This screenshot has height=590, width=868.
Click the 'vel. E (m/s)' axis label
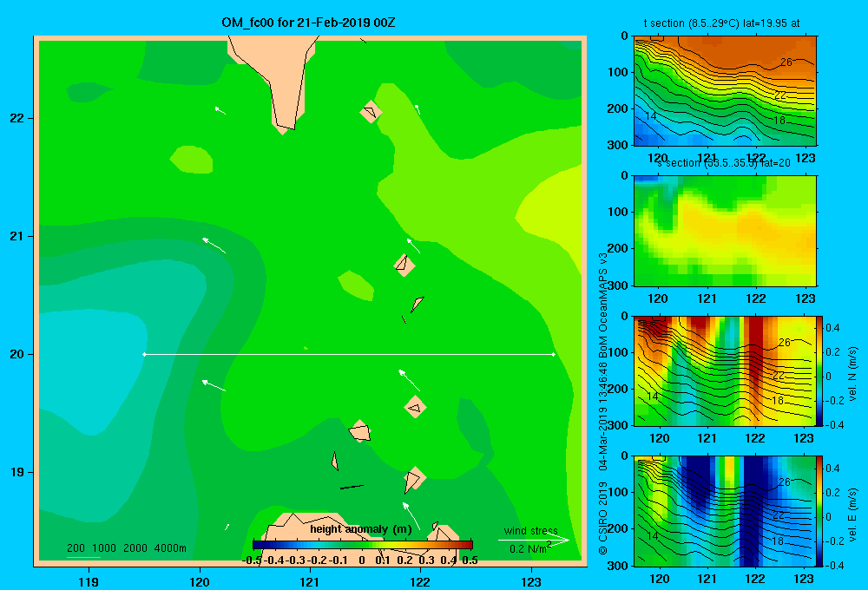853,515
